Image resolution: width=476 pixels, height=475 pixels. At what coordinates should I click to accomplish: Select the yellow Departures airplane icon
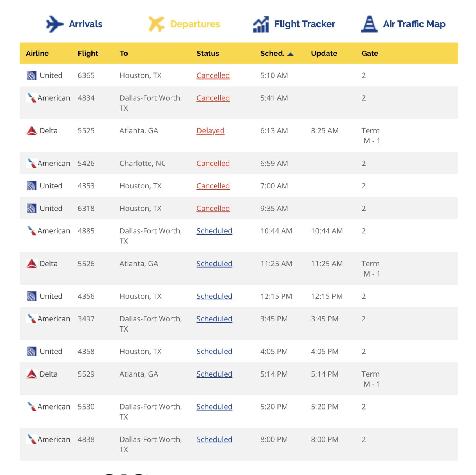(x=157, y=24)
